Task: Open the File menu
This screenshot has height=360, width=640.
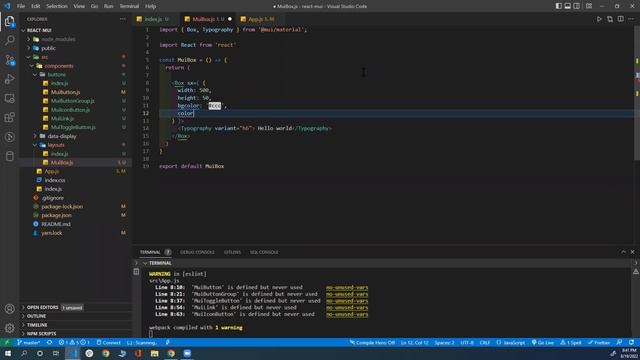Action: (21, 6)
